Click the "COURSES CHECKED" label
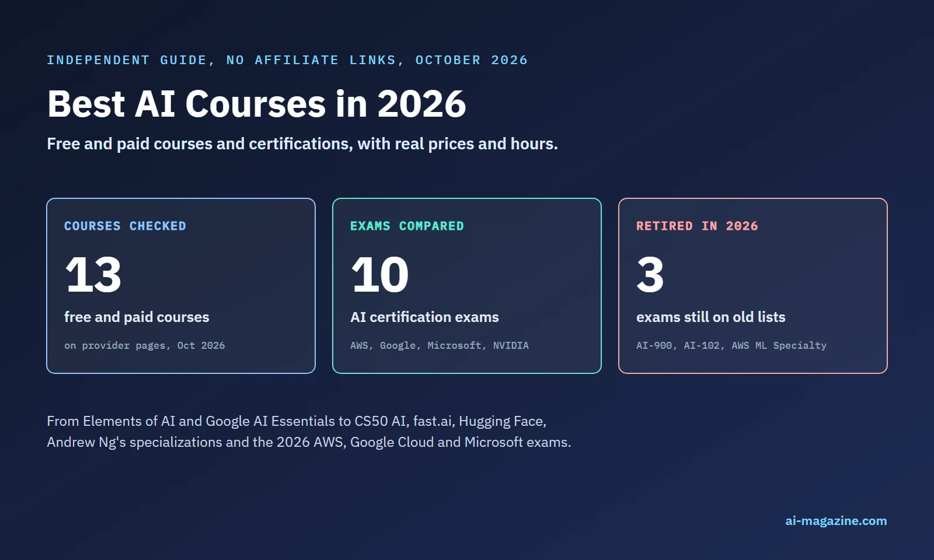 (x=125, y=226)
